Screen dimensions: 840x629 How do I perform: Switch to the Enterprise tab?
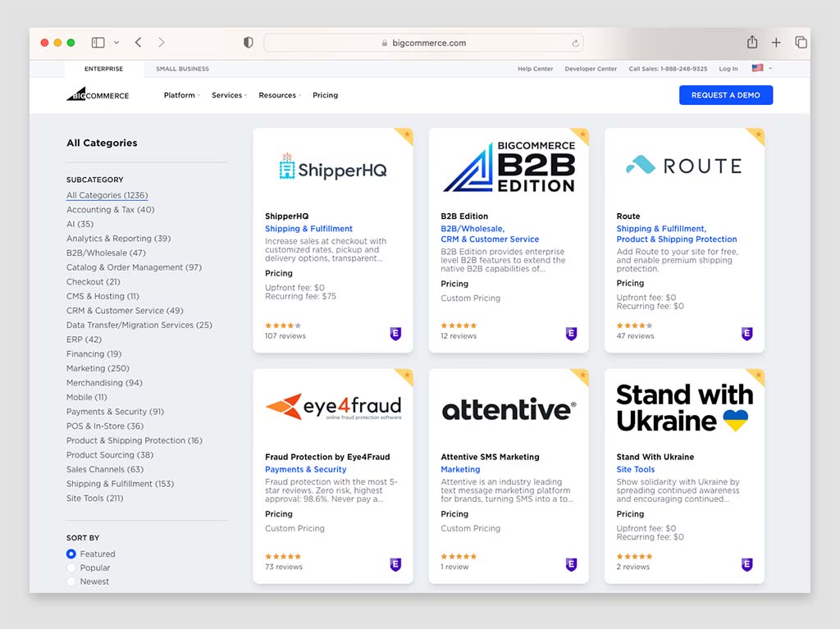pyautogui.click(x=104, y=69)
